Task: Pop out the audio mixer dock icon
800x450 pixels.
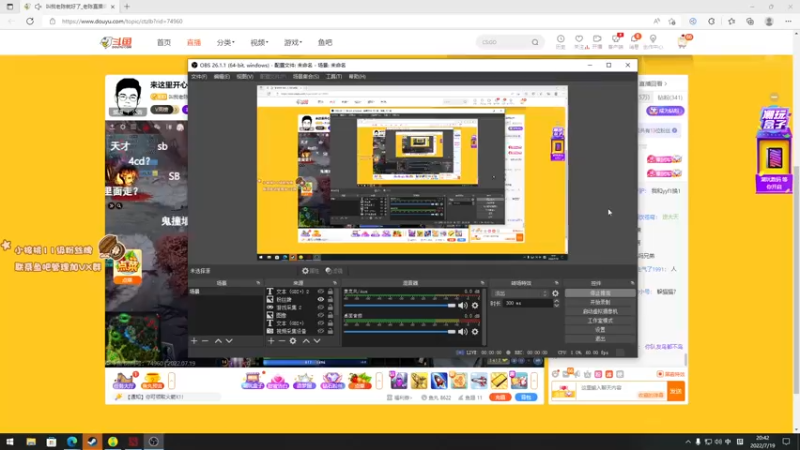Action: coord(482,283)
